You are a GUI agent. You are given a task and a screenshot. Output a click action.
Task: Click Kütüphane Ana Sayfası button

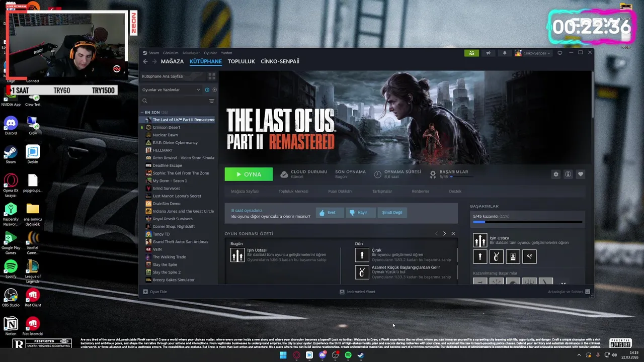tap(172, 76)
